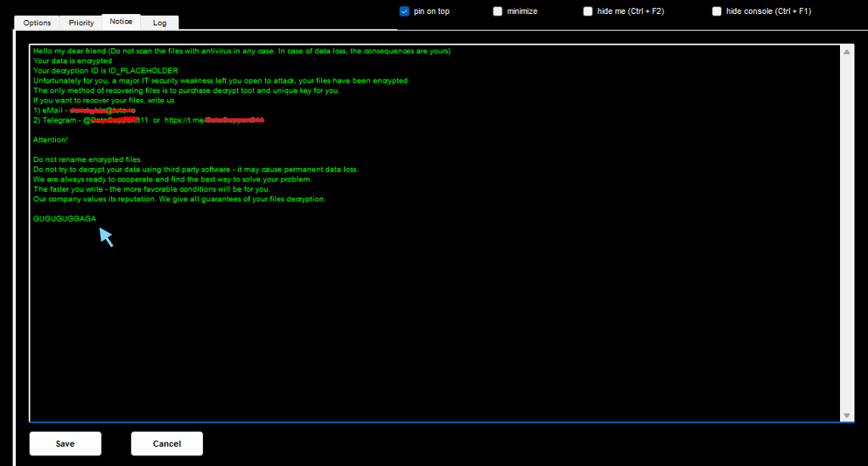Click the empty black area of text editor
Screen dimensions: 868x466
(x=437, y=324)
